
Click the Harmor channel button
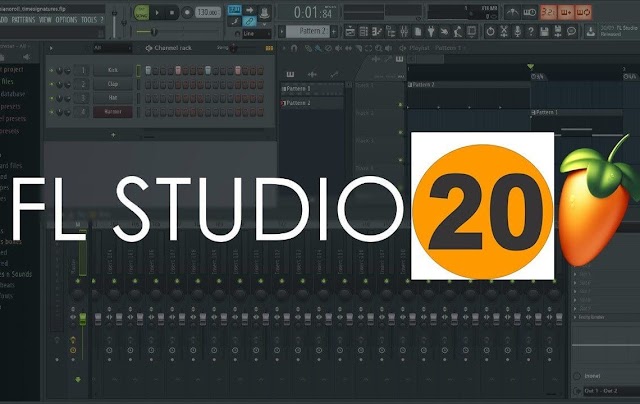tap(113, 112)
